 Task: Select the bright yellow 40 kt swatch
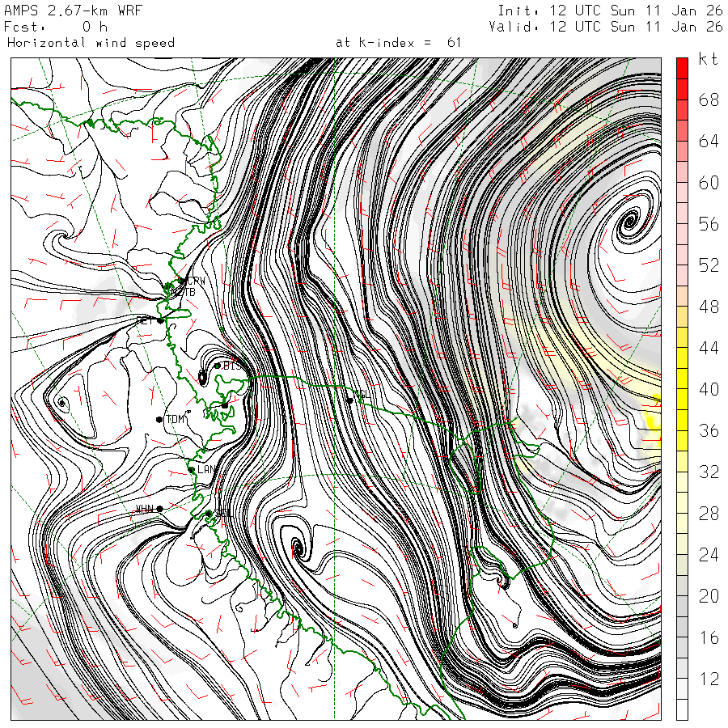click(682, 379)
